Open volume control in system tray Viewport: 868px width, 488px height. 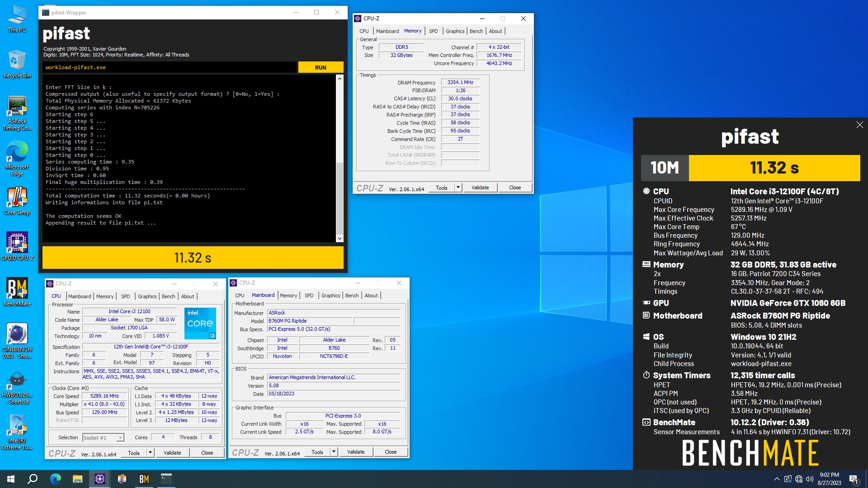(x=809, y=479)
